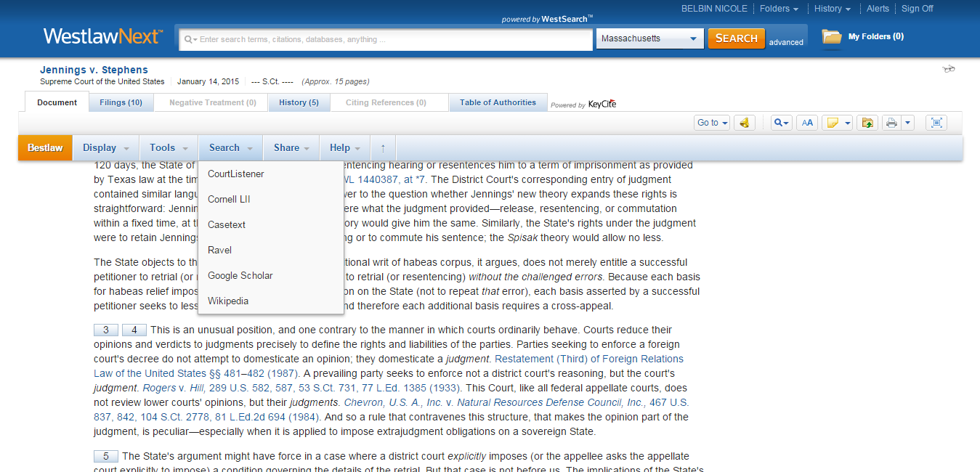980x472 pixels.
Task: Select Cornell LII from Search menu
Action: 271,200
